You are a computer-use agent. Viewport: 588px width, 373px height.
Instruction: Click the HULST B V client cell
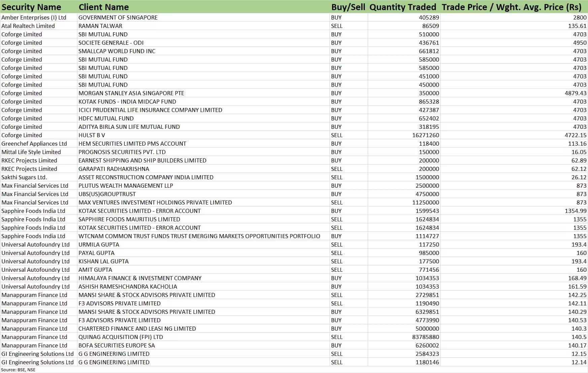(92, 135)
